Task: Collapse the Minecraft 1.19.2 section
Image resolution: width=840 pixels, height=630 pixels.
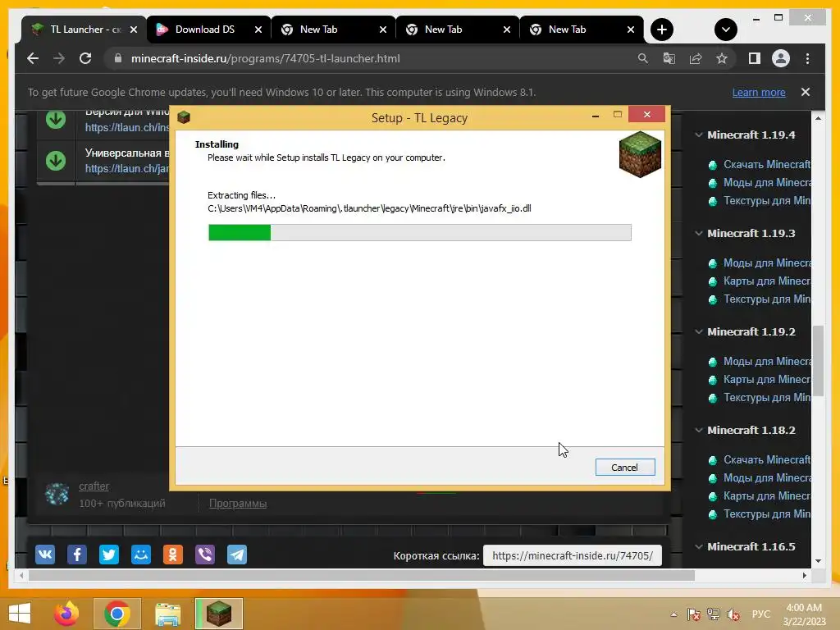Action: tap(699, 331)
